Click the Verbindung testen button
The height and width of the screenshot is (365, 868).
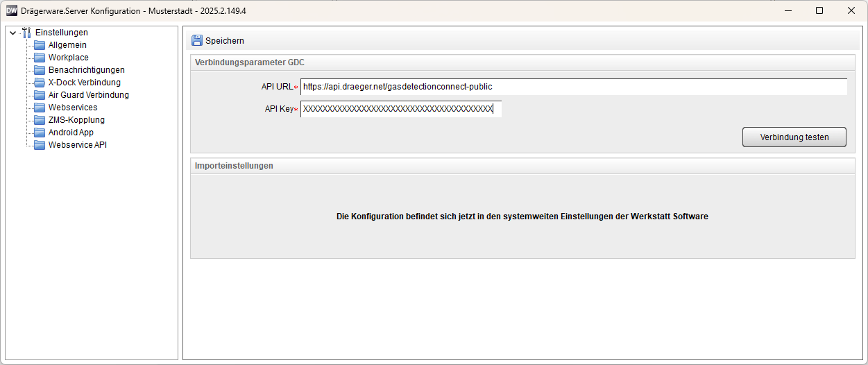coord(794,137)
